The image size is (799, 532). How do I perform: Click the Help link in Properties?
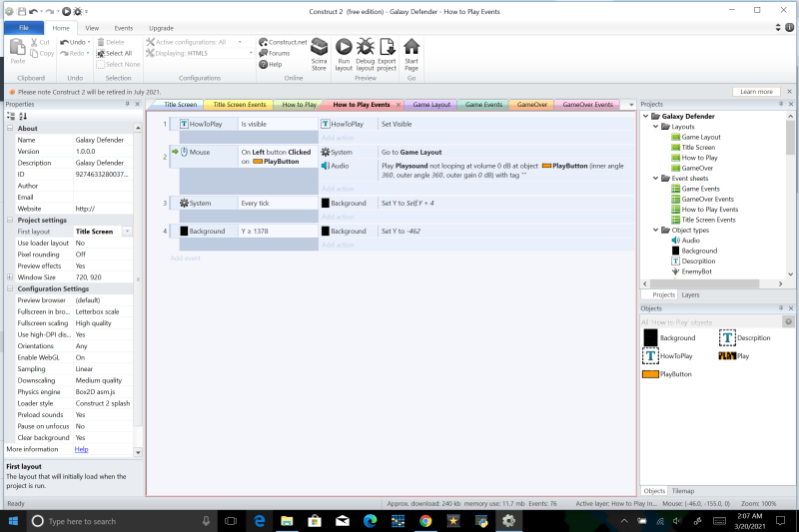81,449
